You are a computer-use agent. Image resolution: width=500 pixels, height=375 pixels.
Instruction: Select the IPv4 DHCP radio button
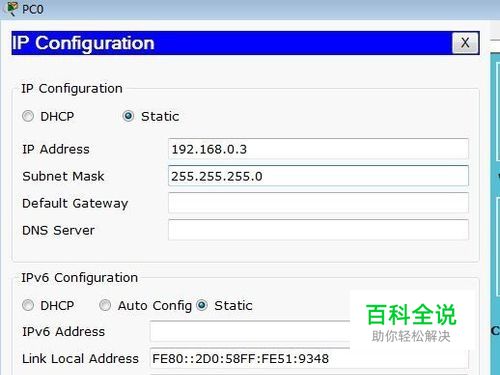pyautogui.click(x=28, y=116)
